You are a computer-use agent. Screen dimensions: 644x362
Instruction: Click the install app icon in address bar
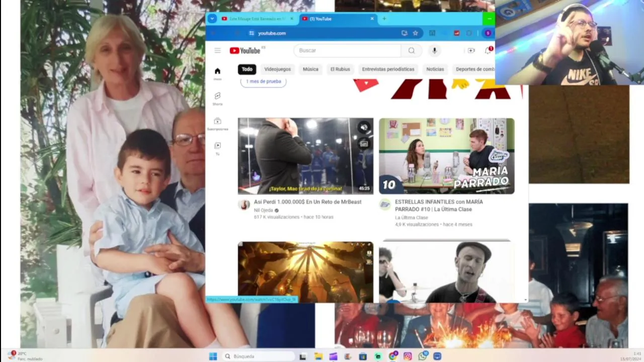405,33
